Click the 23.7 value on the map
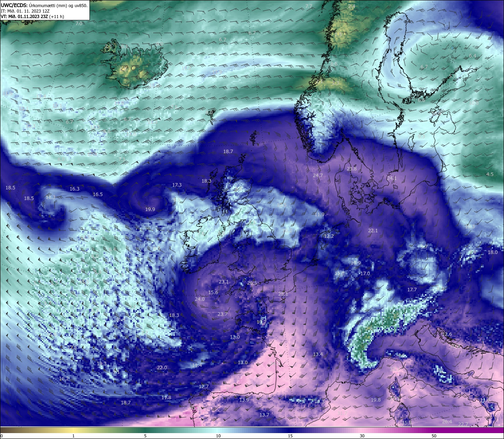504x439 pixels. point(222,314)
